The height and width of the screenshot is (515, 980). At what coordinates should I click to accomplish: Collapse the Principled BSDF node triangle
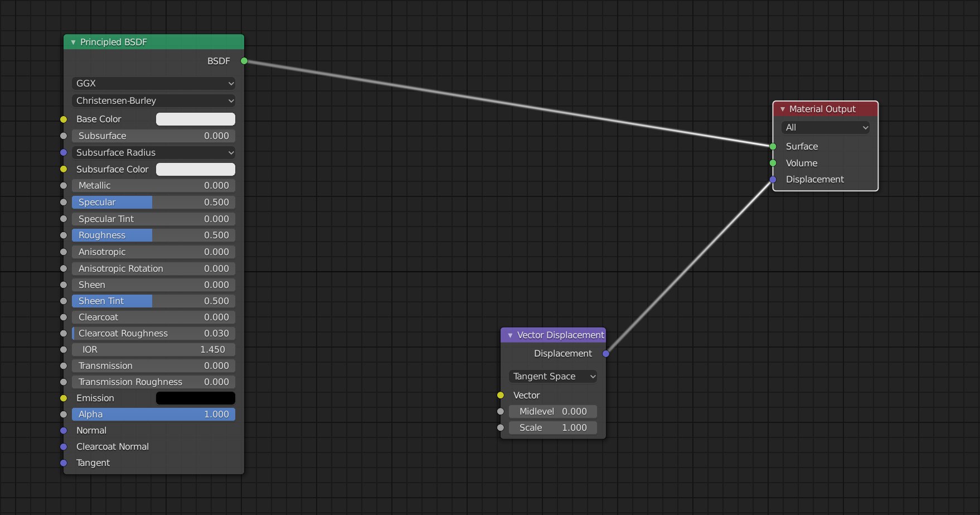pyautogui.click(x=73, y=42)
